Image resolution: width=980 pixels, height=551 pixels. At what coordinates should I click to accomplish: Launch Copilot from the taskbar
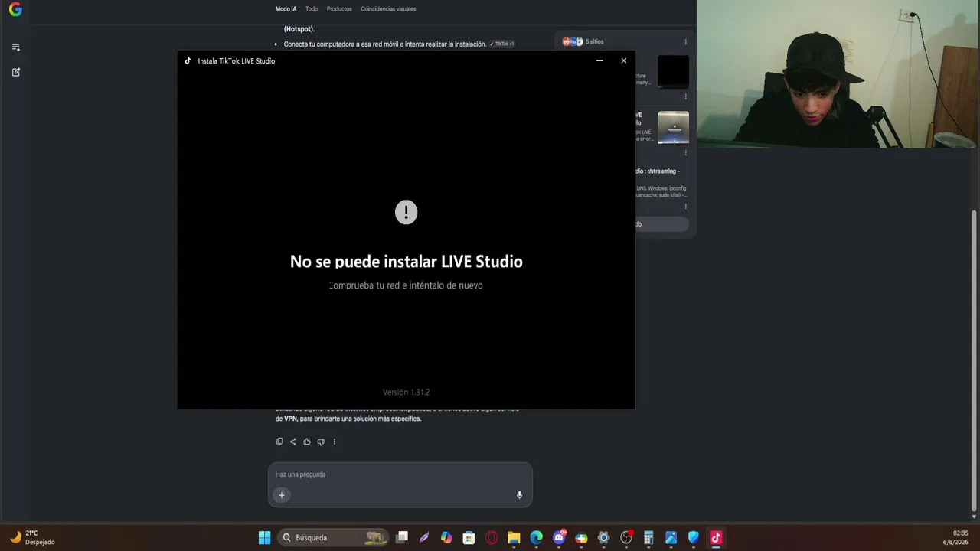(x=446, y=537)
